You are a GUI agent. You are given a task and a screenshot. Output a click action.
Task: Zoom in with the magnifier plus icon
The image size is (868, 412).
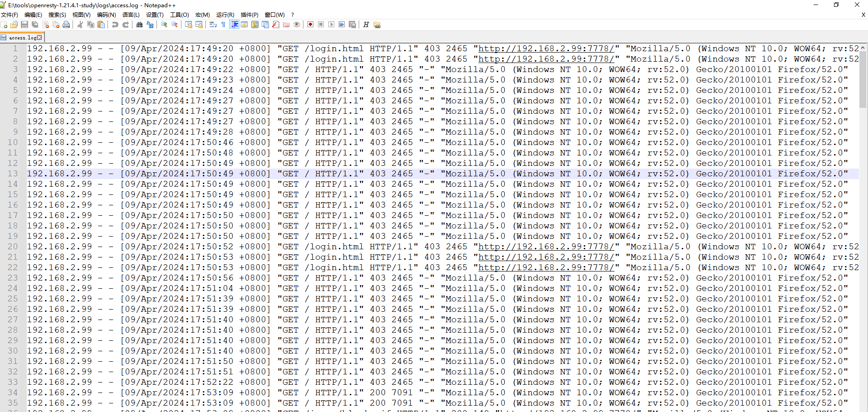click(x=164, y=24)
